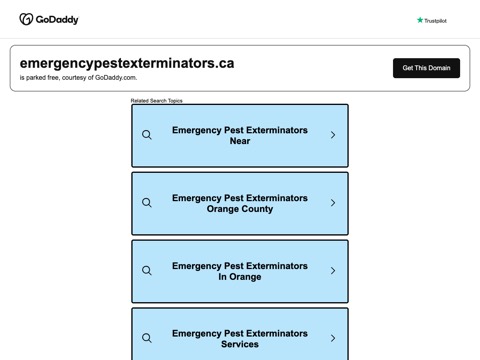Image resolution: width=480 pixels, height=360 pixels.
Task: Open Emergency Pest Exterminators Near topic
Action: [240, 135]
